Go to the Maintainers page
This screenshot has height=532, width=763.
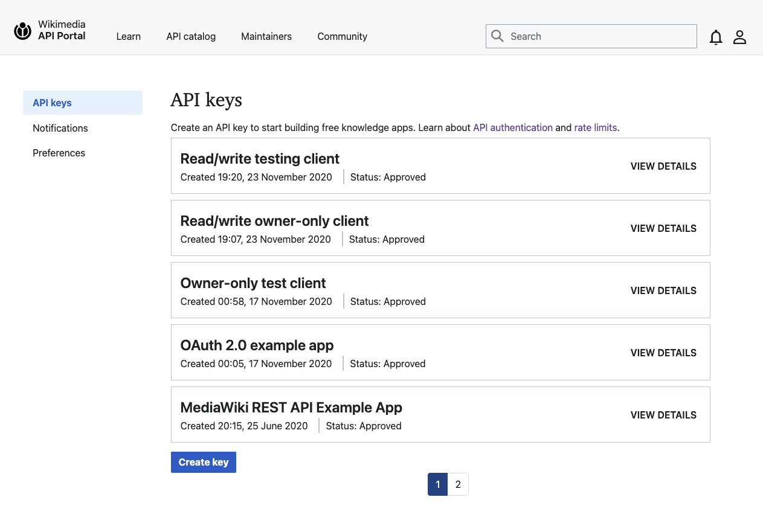pyautogui.click(x=266, y=36)
